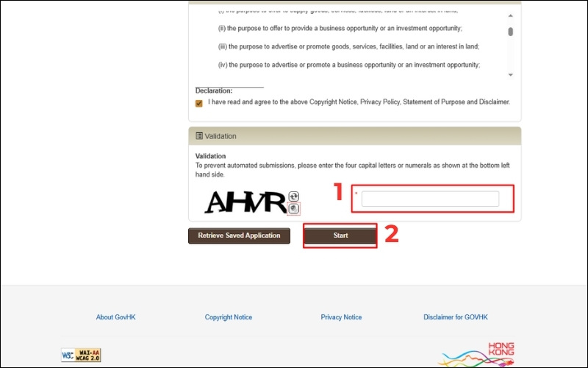
Task: Open the Disclaimer for GOVHK link
Action: pos(455,317)
